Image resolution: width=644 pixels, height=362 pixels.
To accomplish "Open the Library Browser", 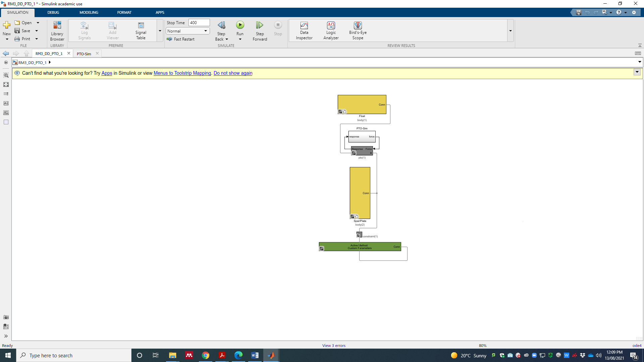I will [57, 30].
